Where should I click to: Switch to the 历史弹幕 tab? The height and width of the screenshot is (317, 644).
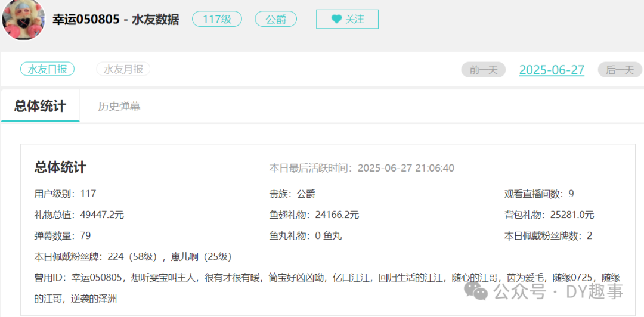[119, 106]
